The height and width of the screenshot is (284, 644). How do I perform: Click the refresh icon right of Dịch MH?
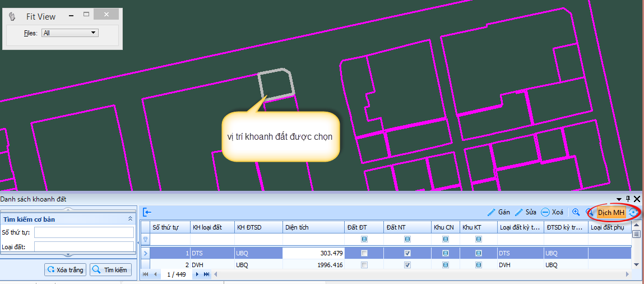pyautogui.click(x=633, y=212)
